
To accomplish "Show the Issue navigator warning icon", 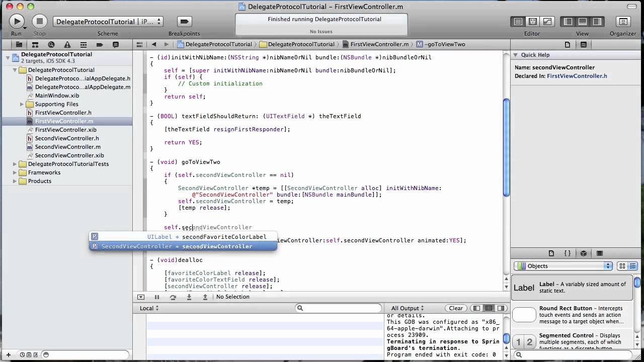I will coord(67,44).
